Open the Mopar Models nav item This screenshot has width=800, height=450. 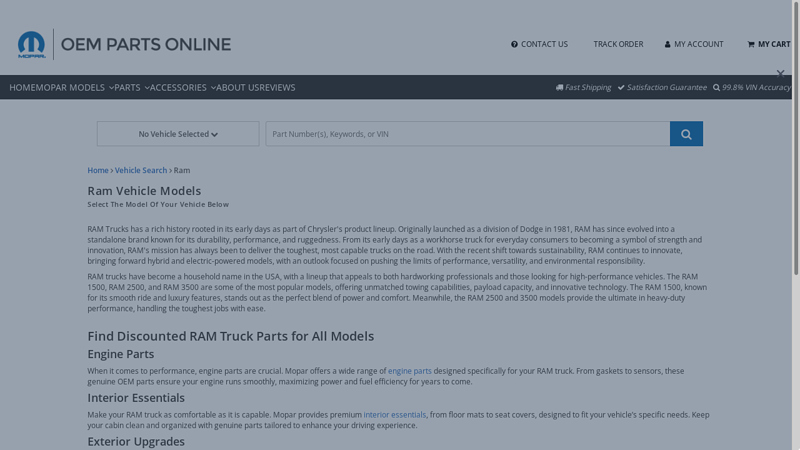[x=70, y=87]
